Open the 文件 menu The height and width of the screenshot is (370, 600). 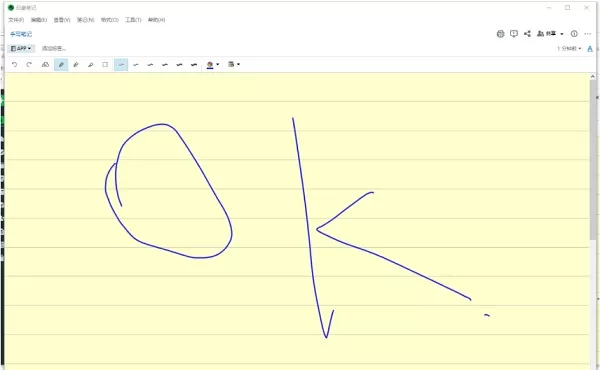point(16,20)
